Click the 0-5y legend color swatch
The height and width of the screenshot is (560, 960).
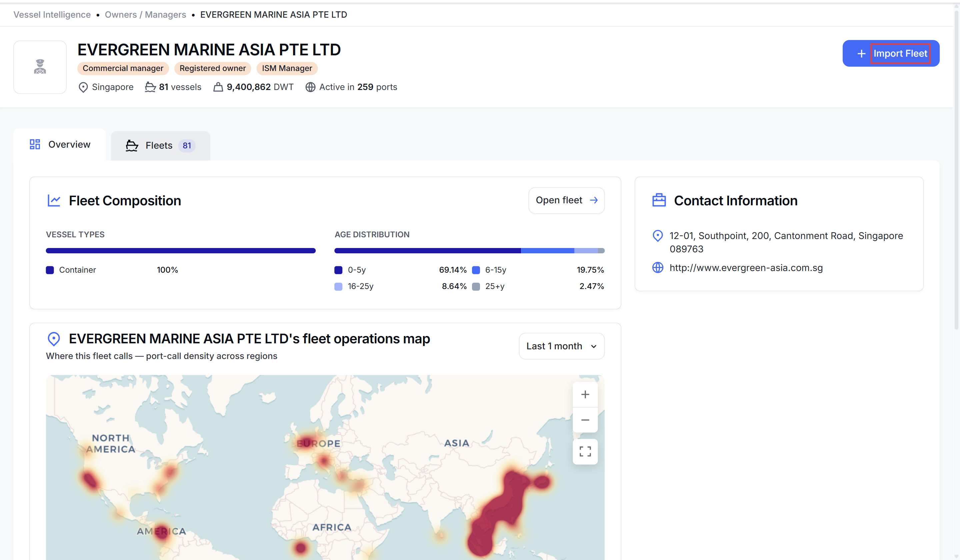[338, 270]
